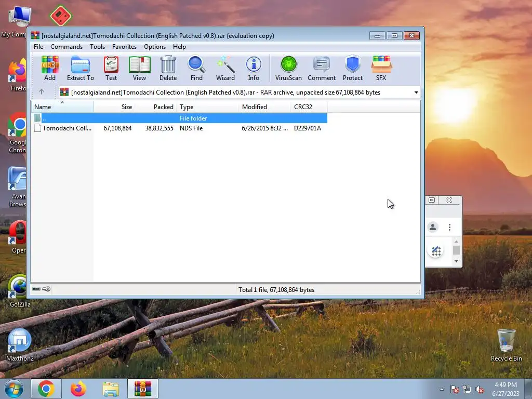Launch the Wizard wand tool
The width and height of the screenshot is (532, 399).
[x=225, y=68]
